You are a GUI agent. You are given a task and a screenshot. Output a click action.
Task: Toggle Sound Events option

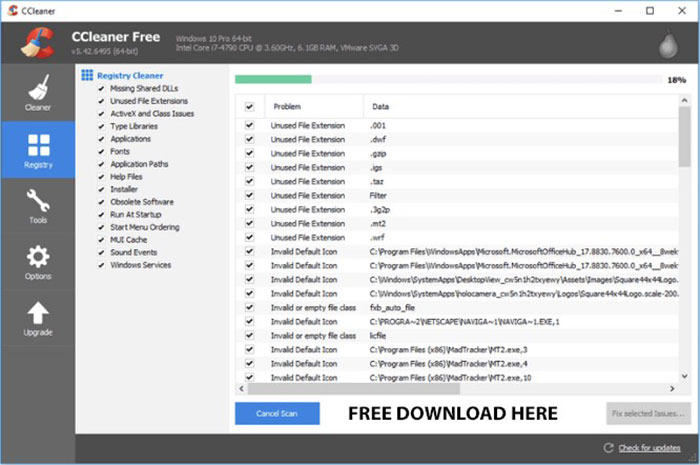[x=101, y=252]
